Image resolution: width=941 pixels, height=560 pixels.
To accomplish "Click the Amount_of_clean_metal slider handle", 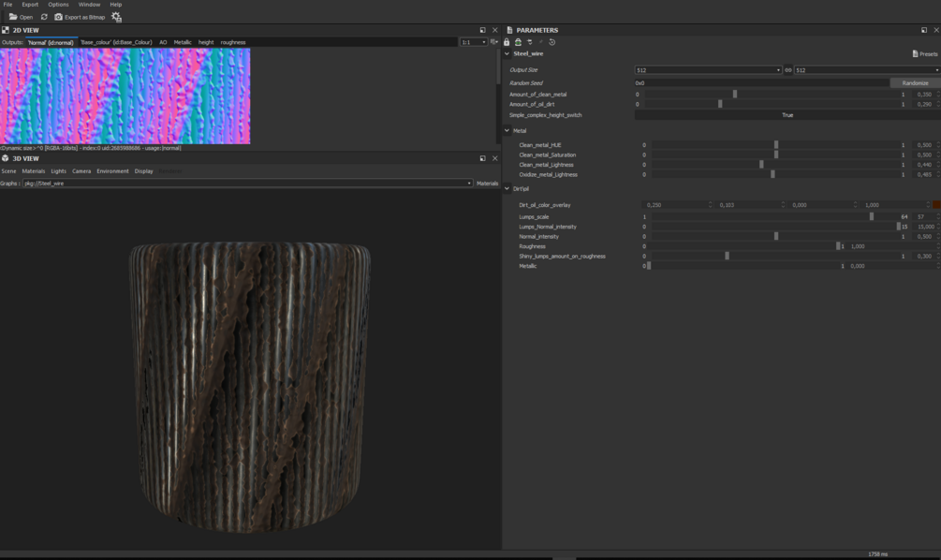I will click(x=735, y=95).
